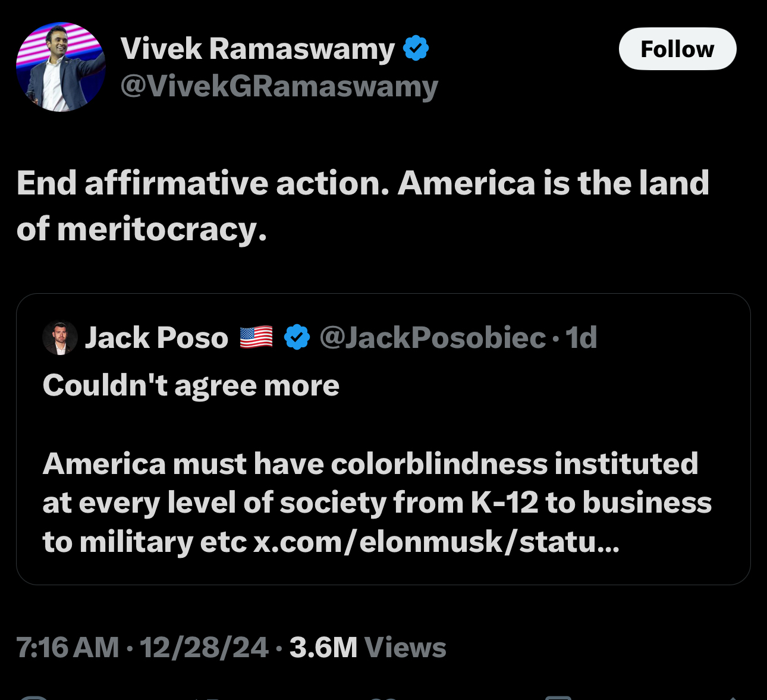Click Vivek Ramaswamy's blue verified badge
767x700 pixels.
(x=416, y=48)
